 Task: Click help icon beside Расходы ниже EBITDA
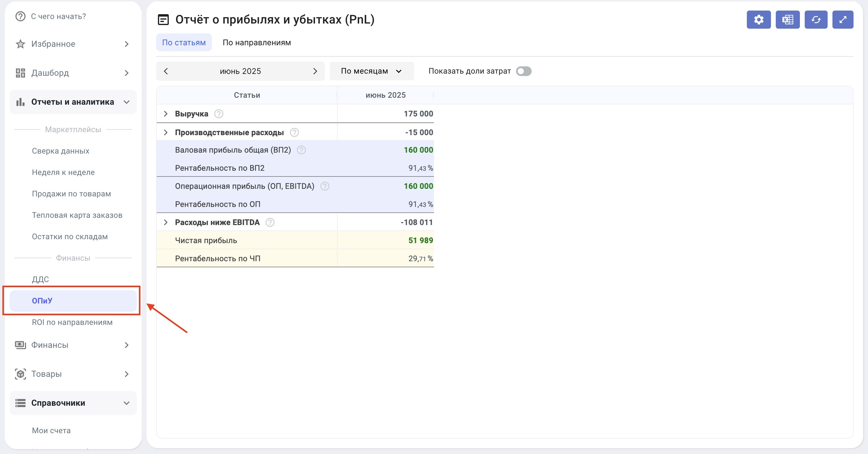click(x=270, y=223)
